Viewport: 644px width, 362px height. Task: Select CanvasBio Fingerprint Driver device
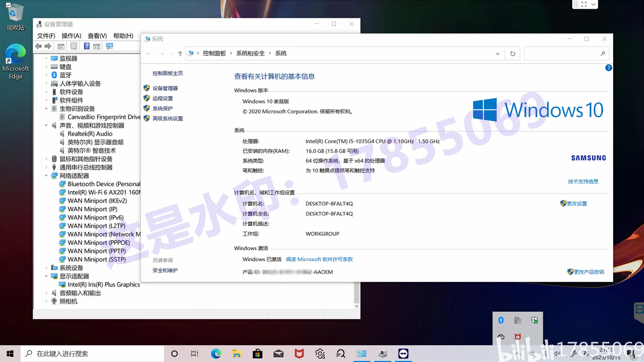coord(100,117)
